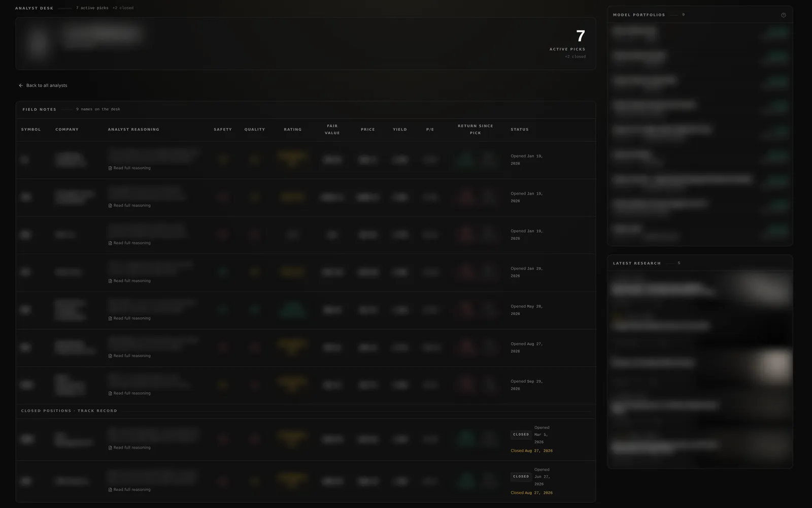Click the Closed Positions Track Record heading
Image resolution: width=812 pixels, height=508 pixels.
69,411
